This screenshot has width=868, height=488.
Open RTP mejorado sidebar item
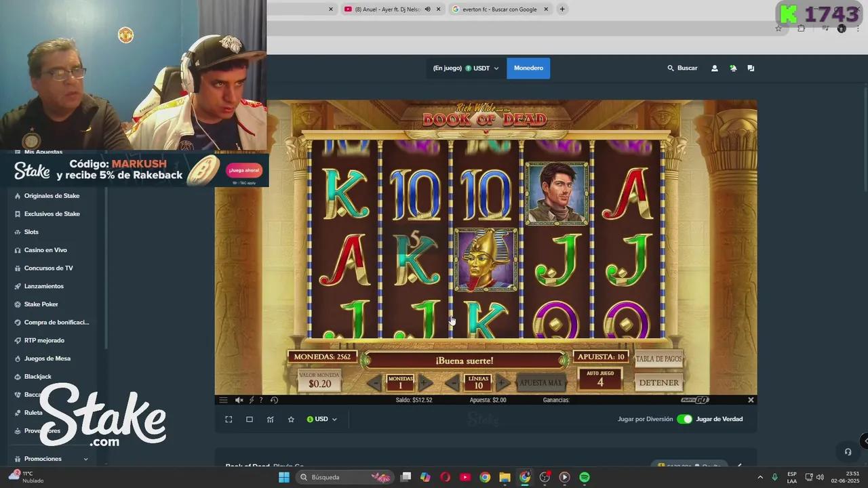(x=44, y=340)
